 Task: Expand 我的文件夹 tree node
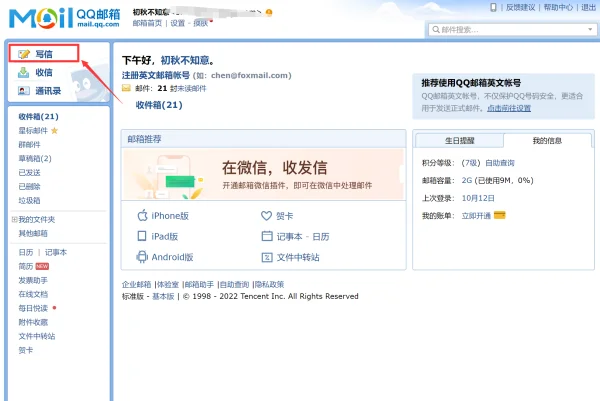[14, 219]
